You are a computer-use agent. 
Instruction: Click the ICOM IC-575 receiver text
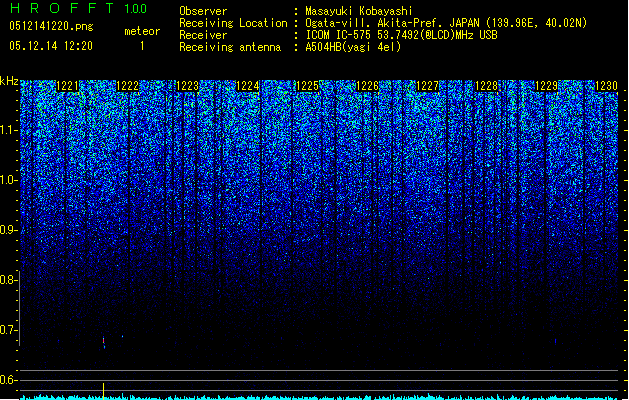[402, 35]
